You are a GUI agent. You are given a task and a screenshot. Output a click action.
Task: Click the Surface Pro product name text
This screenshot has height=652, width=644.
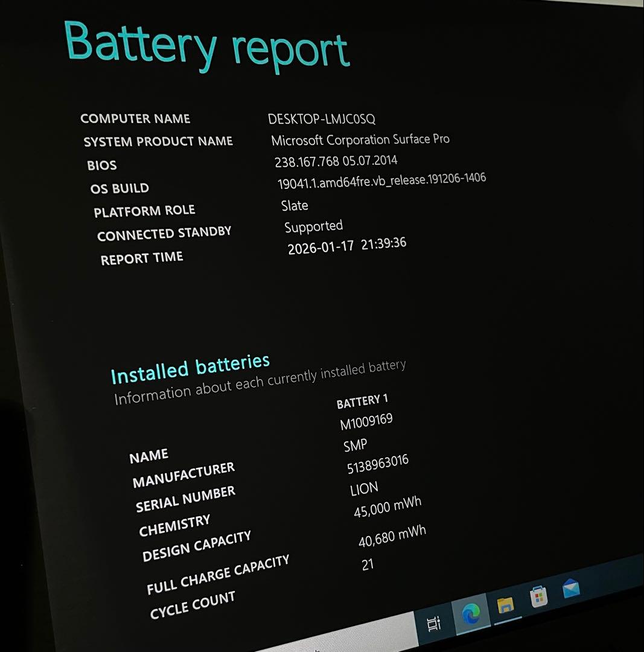360,139
